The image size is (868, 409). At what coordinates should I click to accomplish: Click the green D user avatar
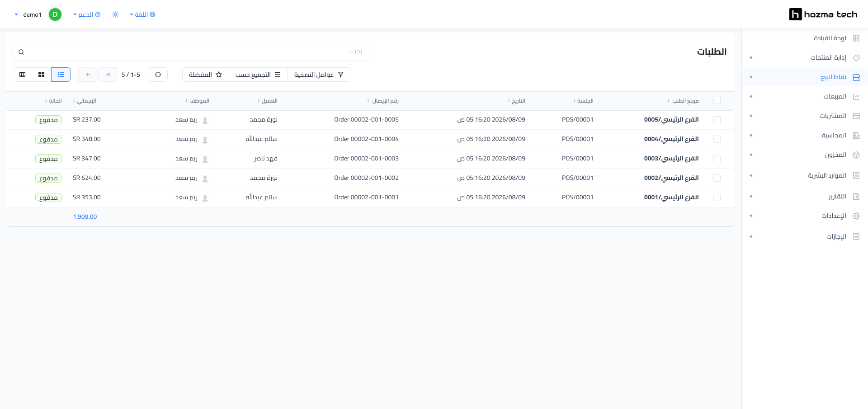pyautogui.click(x=55, y=14)
